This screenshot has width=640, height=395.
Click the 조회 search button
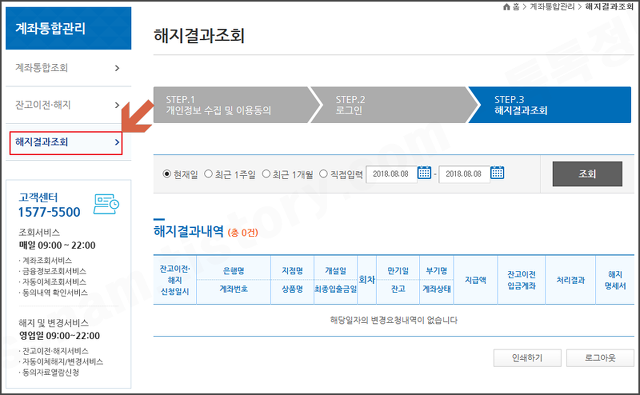[587, 174]
